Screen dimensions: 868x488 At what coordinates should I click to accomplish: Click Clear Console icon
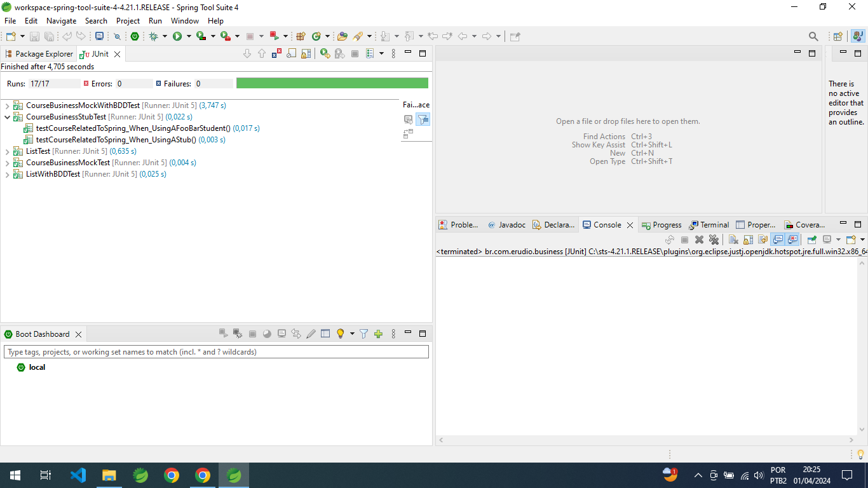tap(733, 240)
